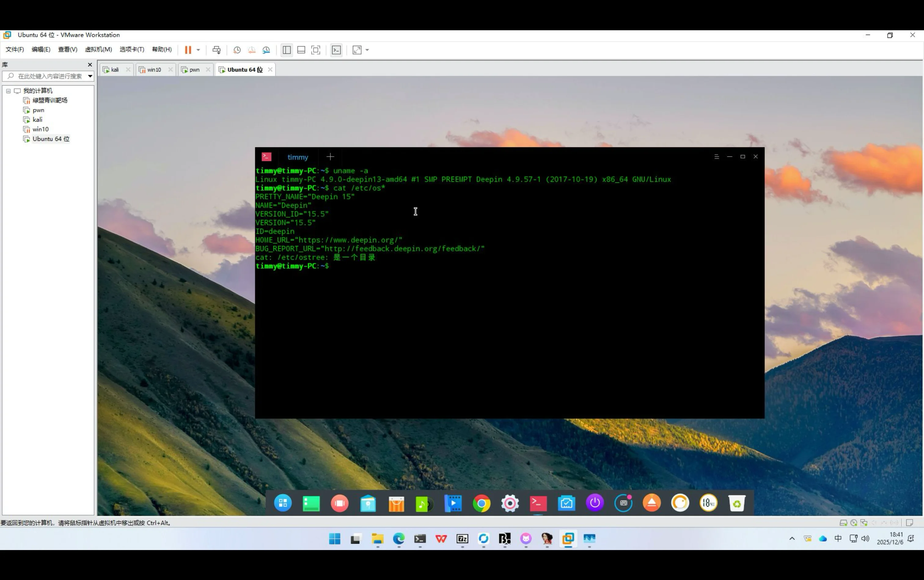
Task: Switch to the kali VM tab
Action: [x=115, y=70]
